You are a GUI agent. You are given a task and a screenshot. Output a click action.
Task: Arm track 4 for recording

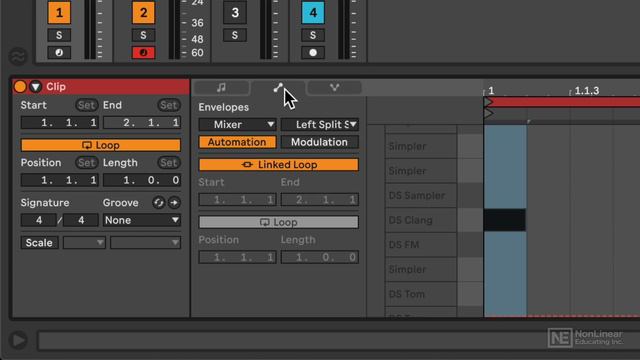pos(313,53)
